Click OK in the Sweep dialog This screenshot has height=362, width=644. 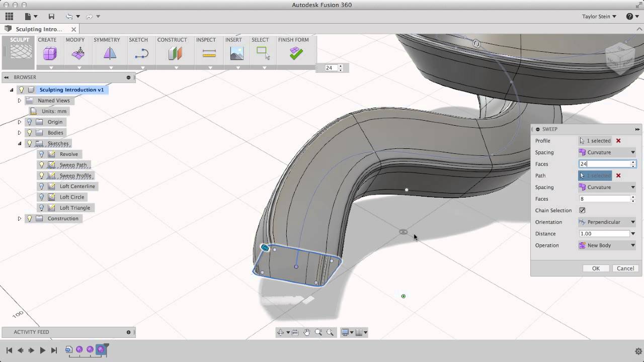coord(596,268)
